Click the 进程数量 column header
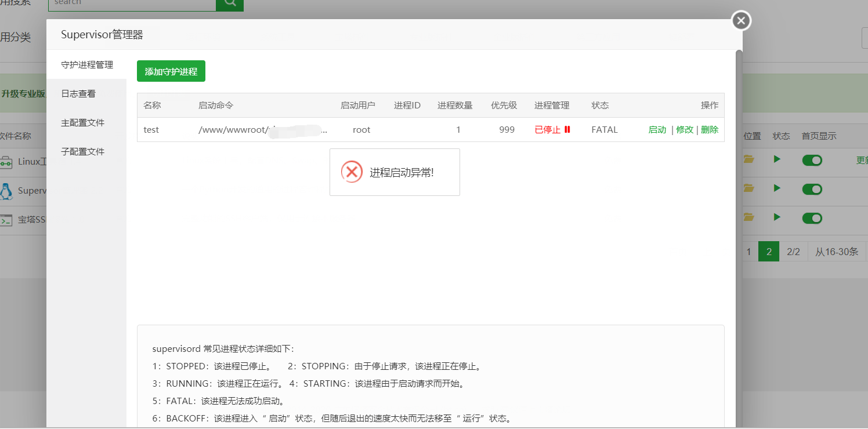Image resolution: width=868 pixels, height=429 pixels. (x=455, y=106)
